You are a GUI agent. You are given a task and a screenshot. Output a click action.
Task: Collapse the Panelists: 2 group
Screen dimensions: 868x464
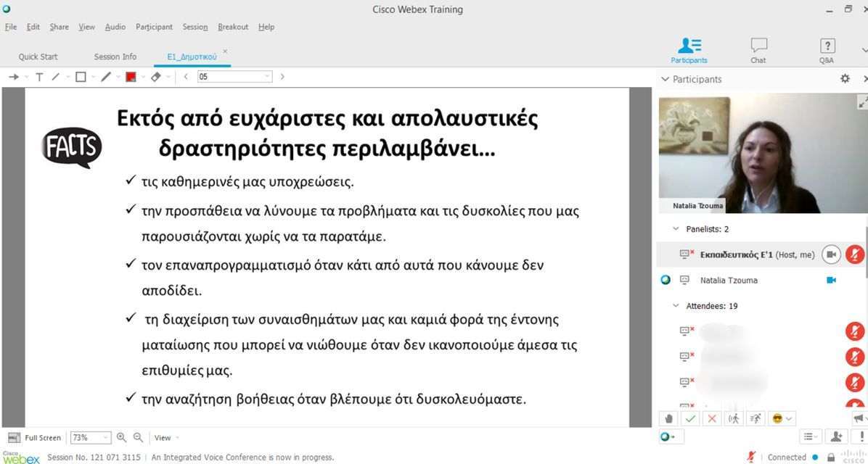tap(676, 229)
